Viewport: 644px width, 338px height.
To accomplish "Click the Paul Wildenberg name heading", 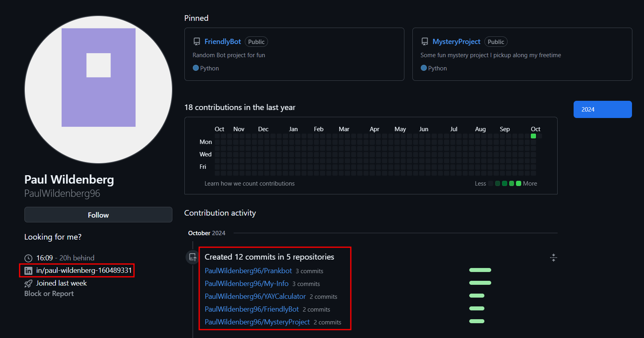I will click(x=69, y=180).
